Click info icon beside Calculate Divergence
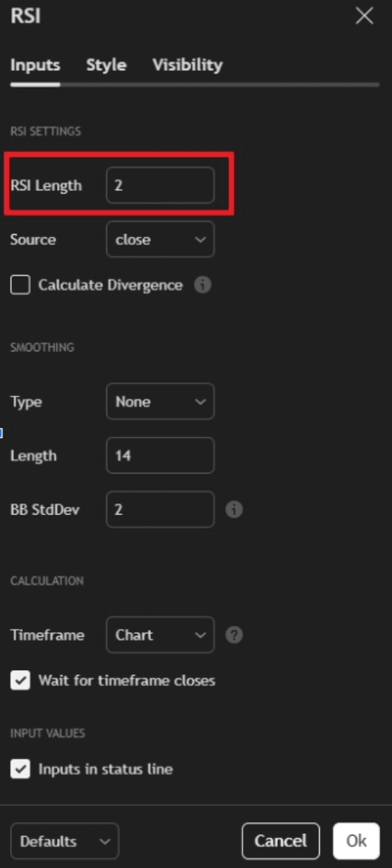The width and height of the screenshot is (392, 868). [202, 285]
